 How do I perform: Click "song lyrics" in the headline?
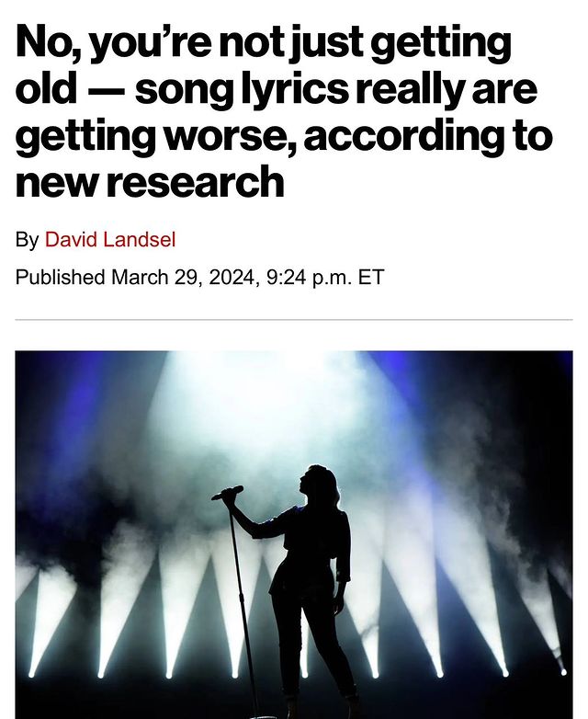coord(242,89)
